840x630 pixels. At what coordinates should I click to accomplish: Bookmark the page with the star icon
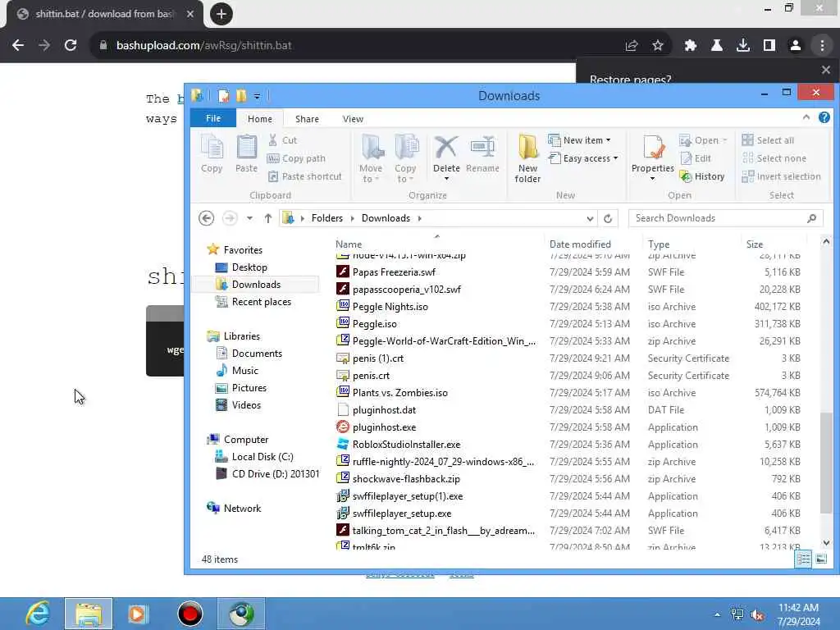pyautogui.click(x=657, y=46)
